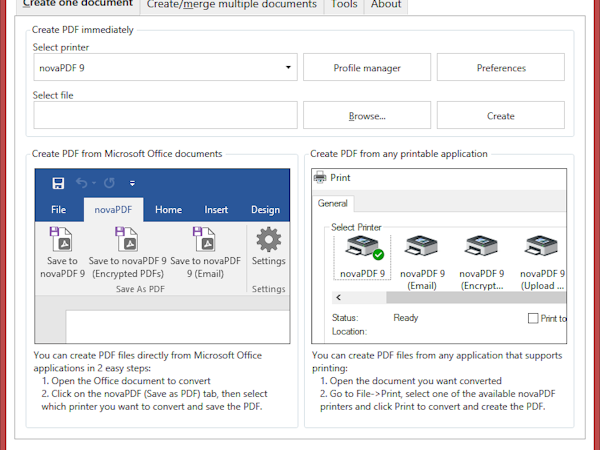Click Save to novaPDF 9 (Encrypted PDFs) icon
The image size is (600, 450).
click(x=127, y=239)
